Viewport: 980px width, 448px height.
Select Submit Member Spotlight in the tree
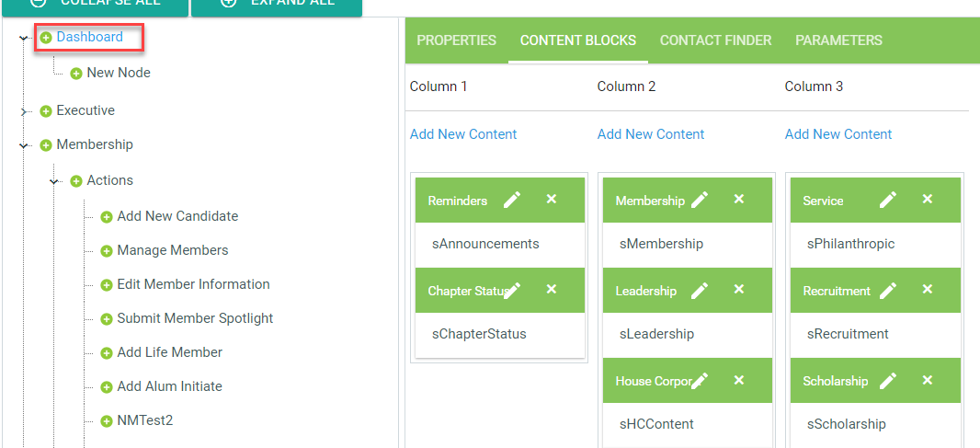click(195, 318)
